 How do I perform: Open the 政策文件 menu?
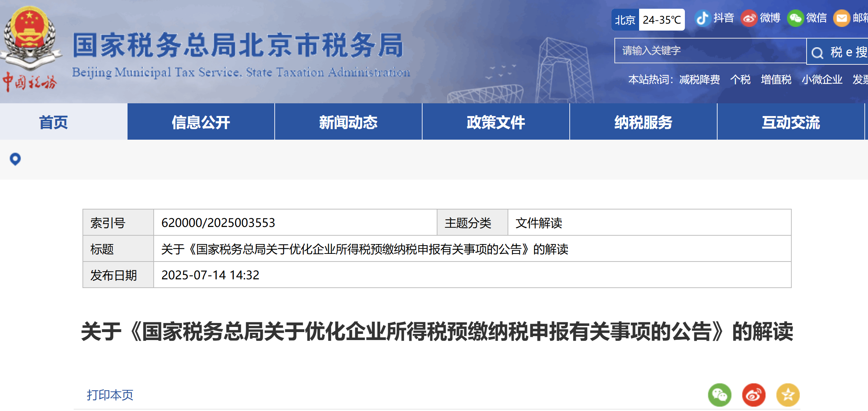pos(496,122)
